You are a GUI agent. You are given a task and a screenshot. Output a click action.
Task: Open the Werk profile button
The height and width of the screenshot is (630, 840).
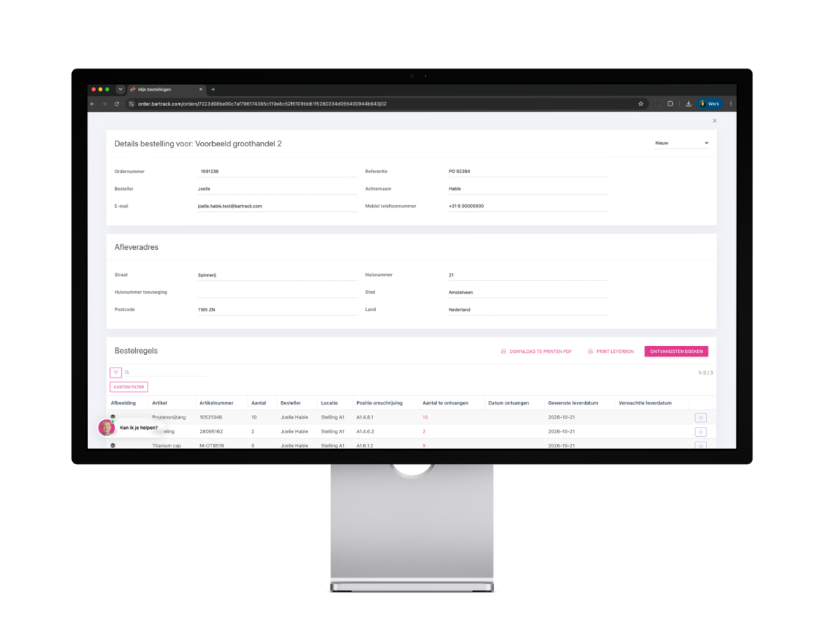710,104
